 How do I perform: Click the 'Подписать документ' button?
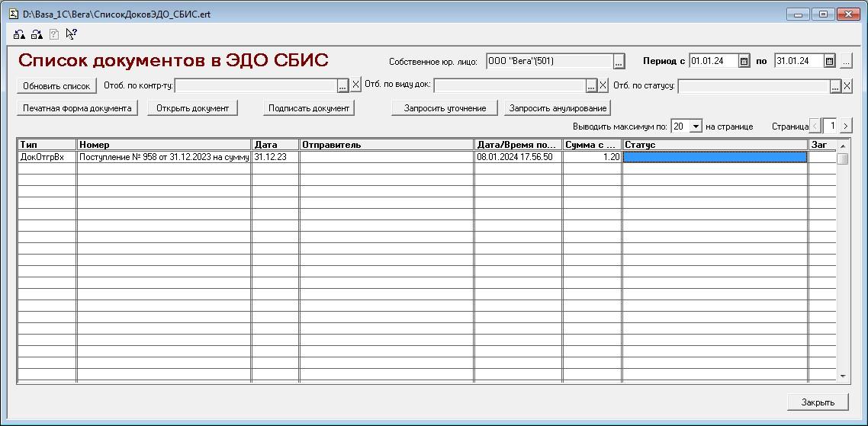point(309,108)
